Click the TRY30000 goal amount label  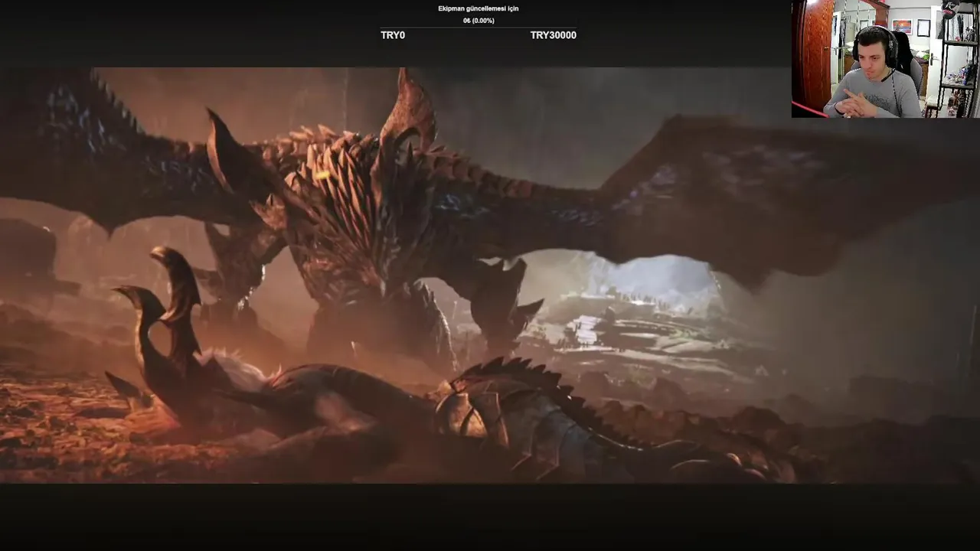pyautogui.click(x=554, y=35)
